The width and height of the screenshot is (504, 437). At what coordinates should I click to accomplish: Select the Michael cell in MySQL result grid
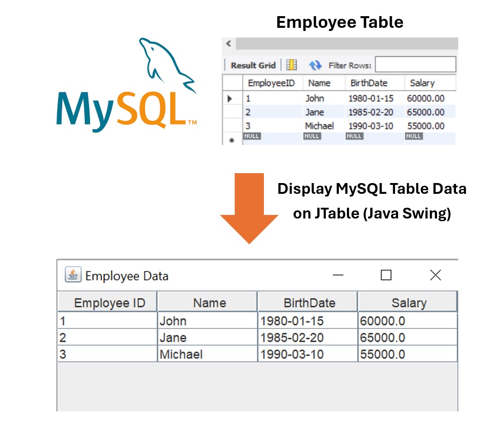(324, 126)
